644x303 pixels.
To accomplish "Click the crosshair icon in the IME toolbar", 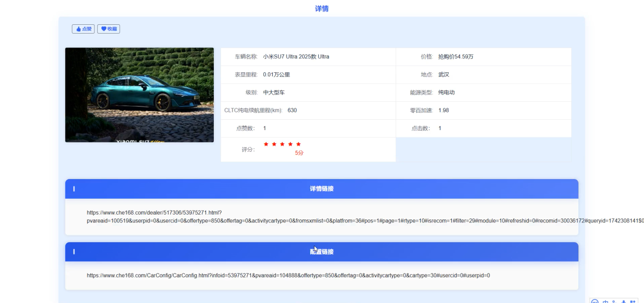I will (x=595, y=301).
